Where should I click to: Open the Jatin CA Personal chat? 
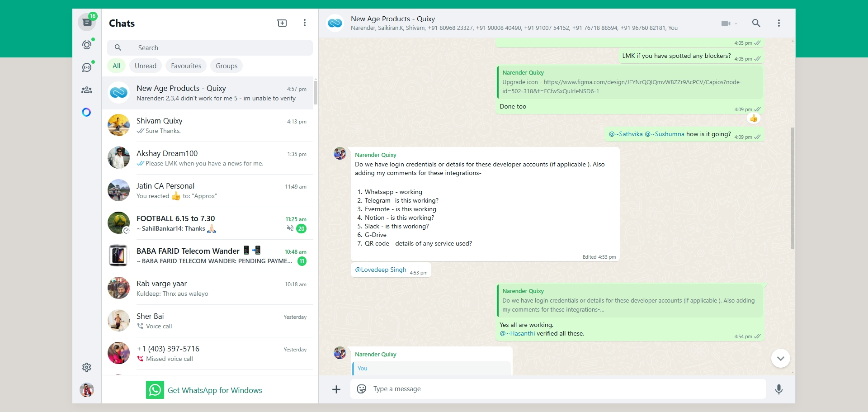pos(208,190)
